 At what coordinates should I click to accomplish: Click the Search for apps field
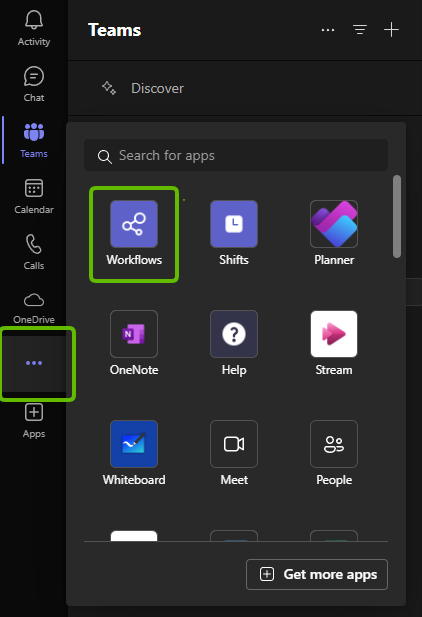[236, 155]
